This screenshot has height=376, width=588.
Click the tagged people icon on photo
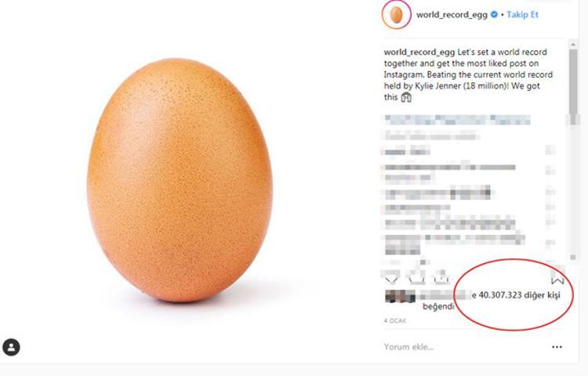tap(11, 347)
